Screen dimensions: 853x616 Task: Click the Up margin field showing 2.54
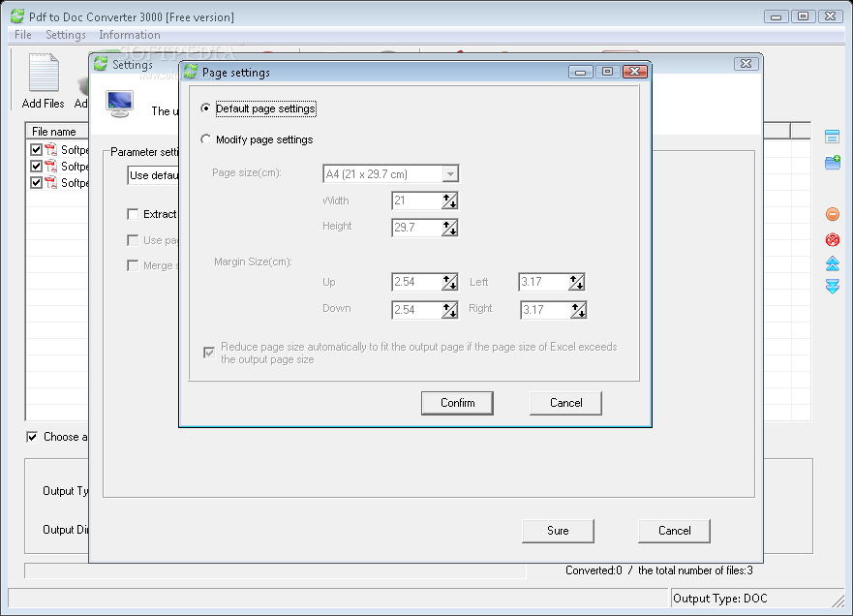(x=416, y=282)
